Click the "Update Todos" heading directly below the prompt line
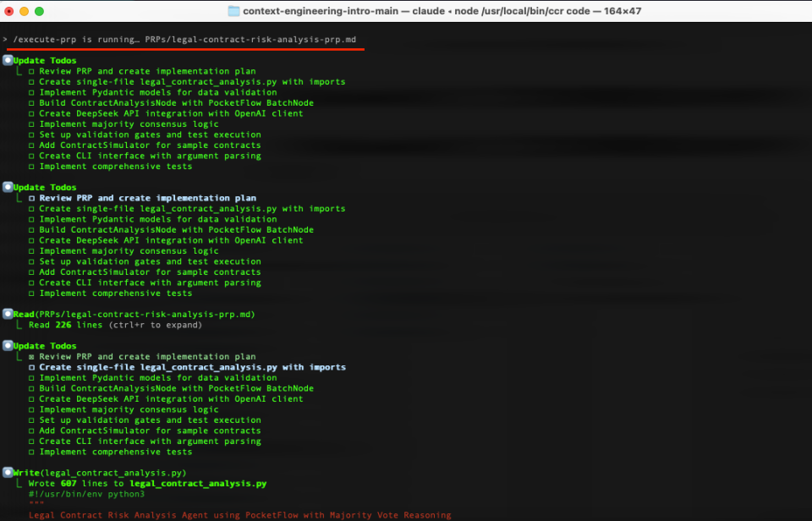Screen dimensions: 812x521 pos(45,61)
